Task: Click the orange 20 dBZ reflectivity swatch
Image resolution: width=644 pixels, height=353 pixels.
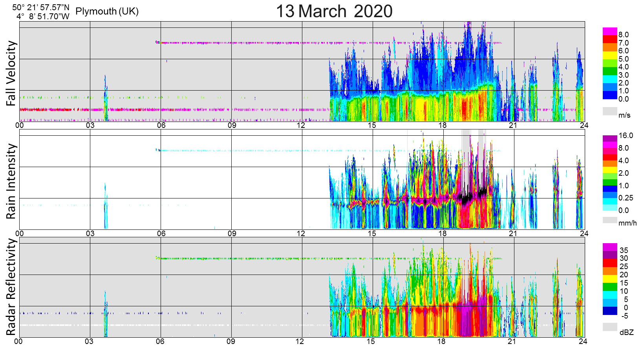Action: [x=610, y=271]
